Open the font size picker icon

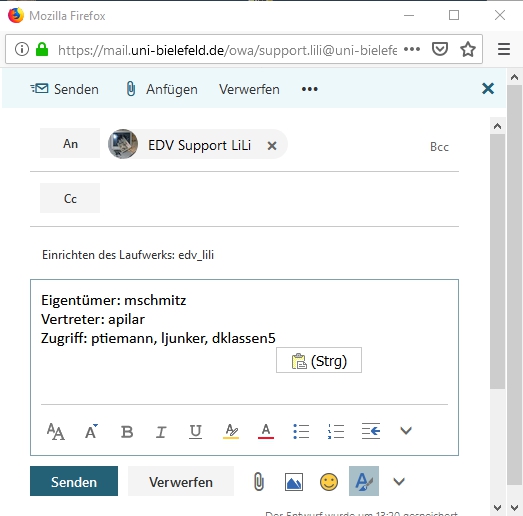[56, 432]
